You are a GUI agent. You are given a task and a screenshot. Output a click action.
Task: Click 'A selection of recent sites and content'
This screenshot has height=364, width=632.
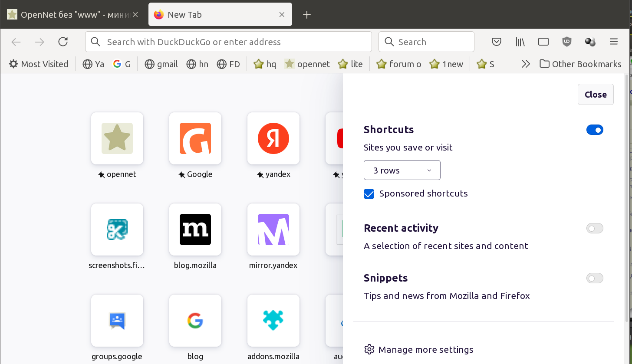[x=446, y=246]
